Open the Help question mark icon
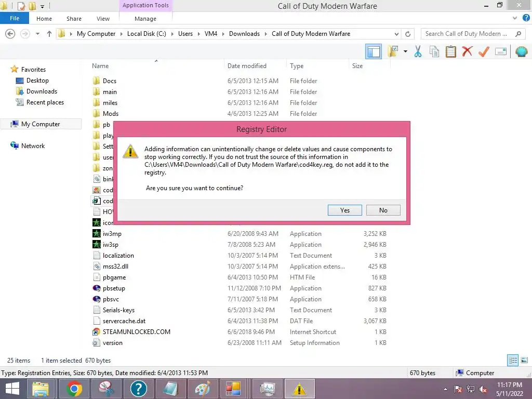The width and height of the screenshot is (532, 399). click(x=526, y=18)
